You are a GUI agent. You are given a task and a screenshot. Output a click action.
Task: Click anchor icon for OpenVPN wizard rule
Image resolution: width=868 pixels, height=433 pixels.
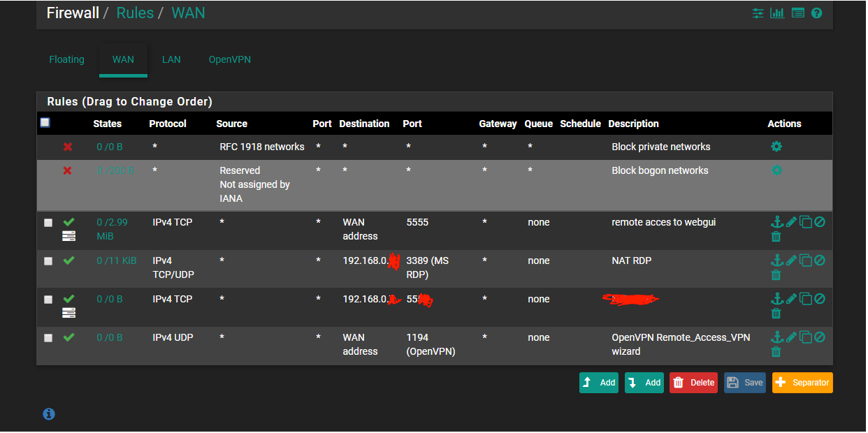click(x=776, y=337)
